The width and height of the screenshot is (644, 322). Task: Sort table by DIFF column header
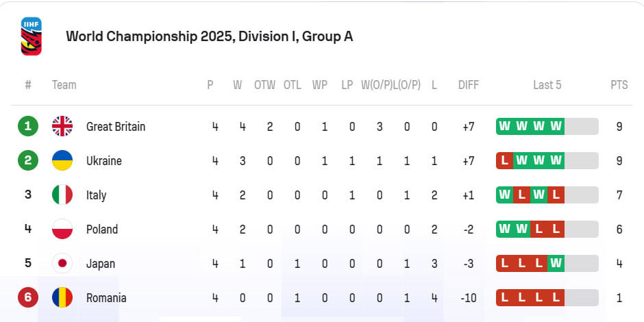469,85
